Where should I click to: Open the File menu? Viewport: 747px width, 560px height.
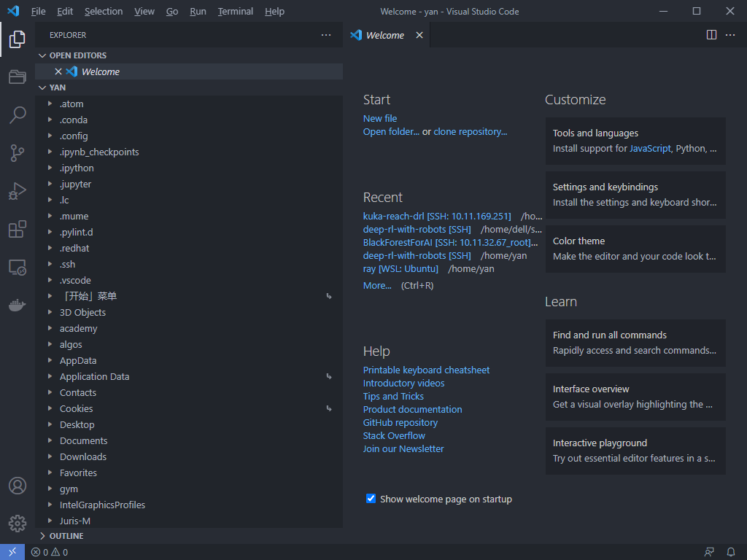click(38, 11)
